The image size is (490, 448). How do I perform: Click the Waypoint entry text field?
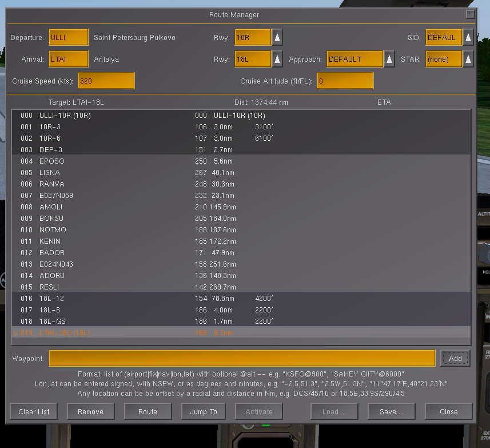(x=242, y=358)
